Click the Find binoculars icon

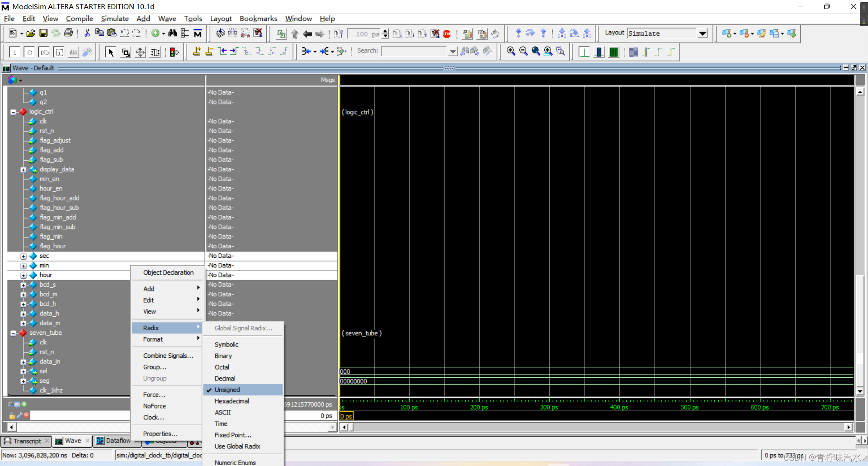tap(172, 33)
